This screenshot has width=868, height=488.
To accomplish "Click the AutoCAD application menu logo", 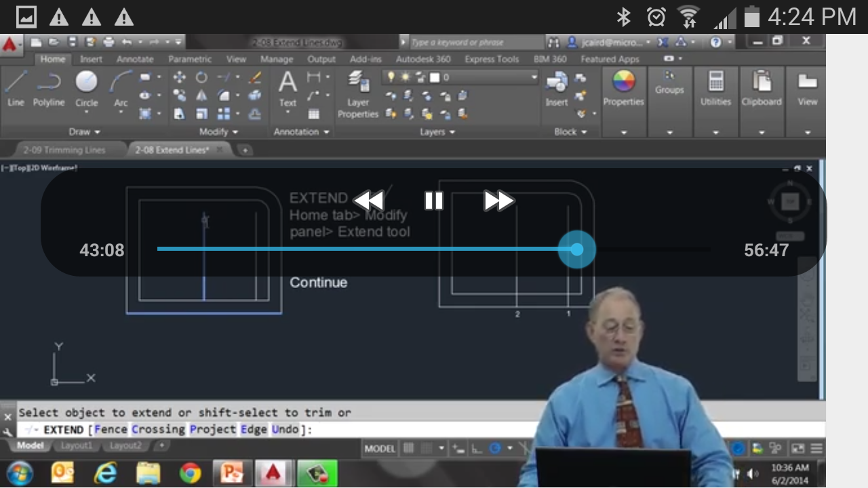I will [9, 45].
